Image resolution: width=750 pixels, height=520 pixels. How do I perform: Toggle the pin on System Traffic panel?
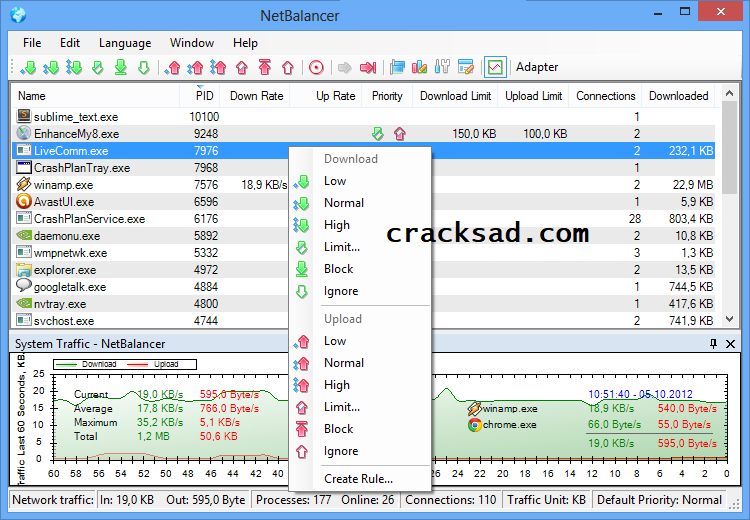(713, 343)
